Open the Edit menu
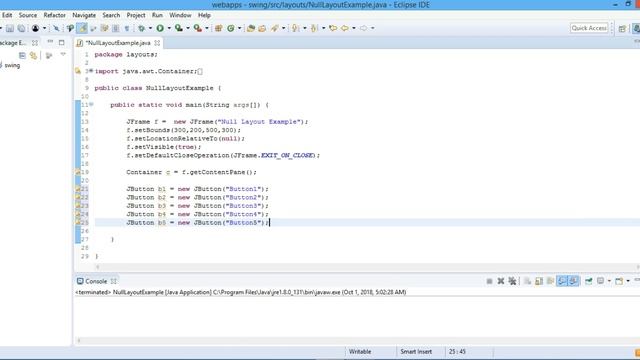 tap(7, 15)
